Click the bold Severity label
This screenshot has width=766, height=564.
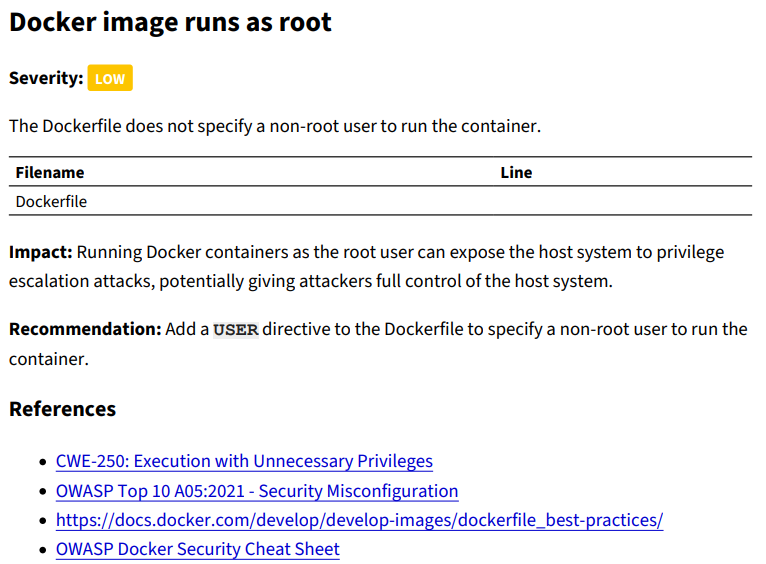tap(46, 78)
